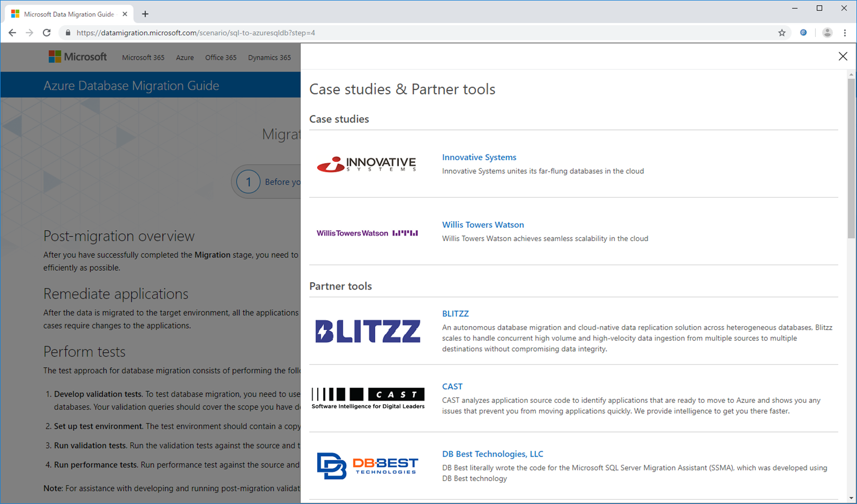
Task: Click the panel vertical scrollbar thumb
Action: (851, 158)
